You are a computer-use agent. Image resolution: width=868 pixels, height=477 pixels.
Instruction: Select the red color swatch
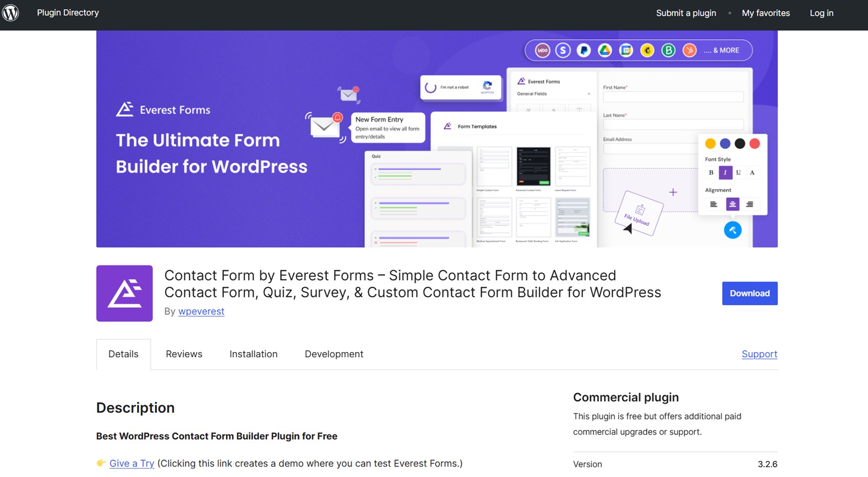(755, 143)
